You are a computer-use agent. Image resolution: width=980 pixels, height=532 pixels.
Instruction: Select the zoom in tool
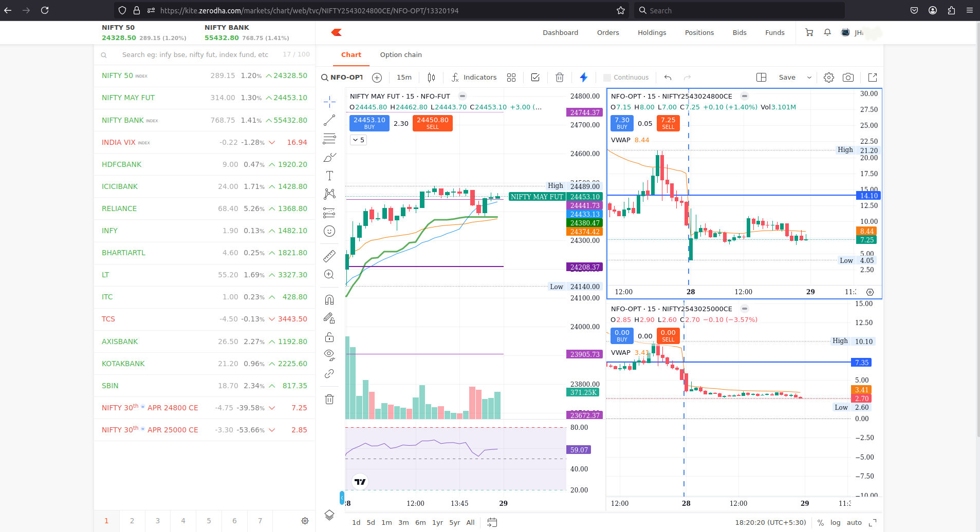point(329,275)
